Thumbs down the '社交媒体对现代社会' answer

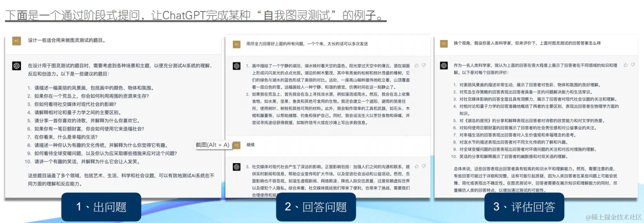click(424, 166)
